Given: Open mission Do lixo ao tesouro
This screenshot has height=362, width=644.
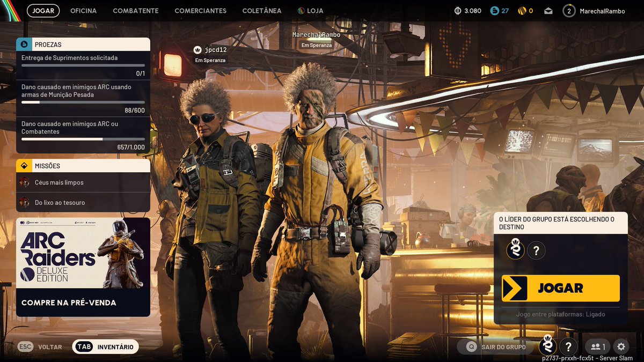Looking at the screenshot, I should (x=83, y=202).
